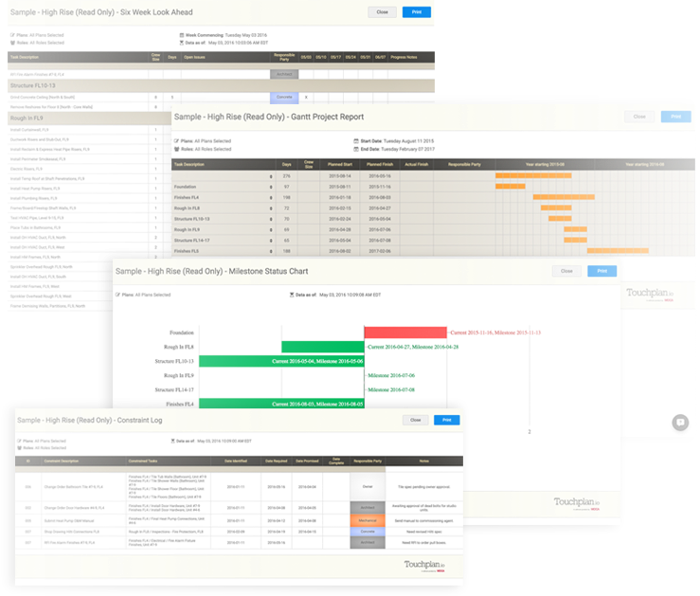Expand Finishes FL5 row in Gantt report
This screenshot has height=596, width=700.
tap(271, 251)
